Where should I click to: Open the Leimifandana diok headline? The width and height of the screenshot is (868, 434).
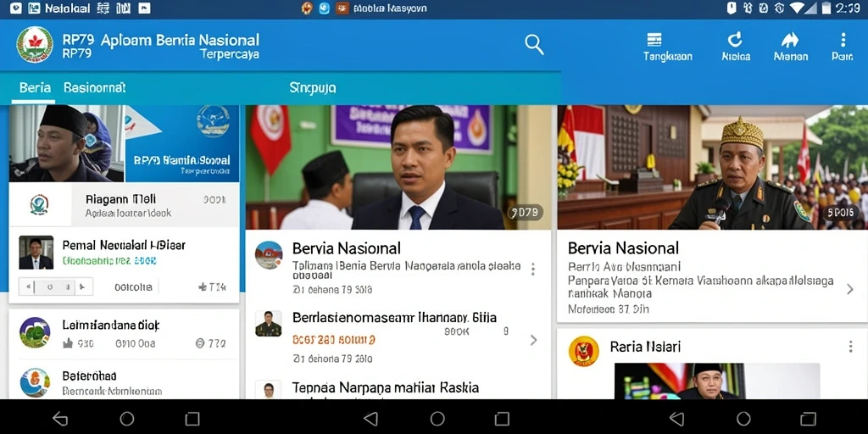(x=111, y=325)
